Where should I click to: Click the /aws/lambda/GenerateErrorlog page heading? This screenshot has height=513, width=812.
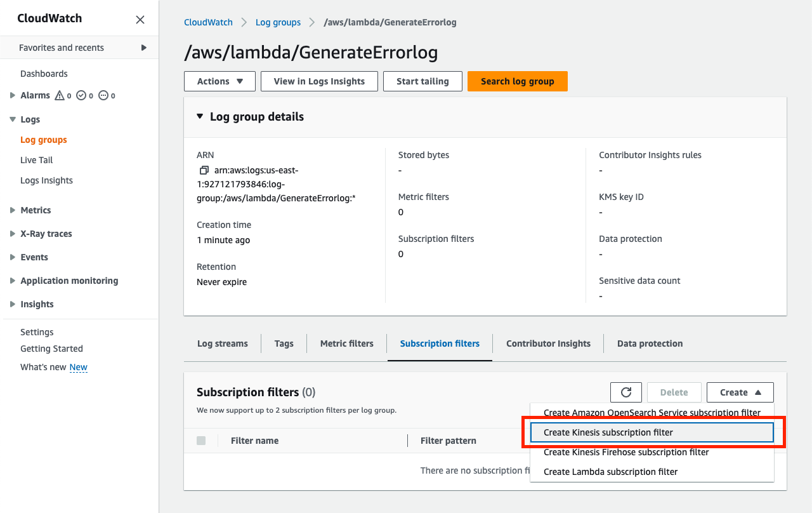311,52
